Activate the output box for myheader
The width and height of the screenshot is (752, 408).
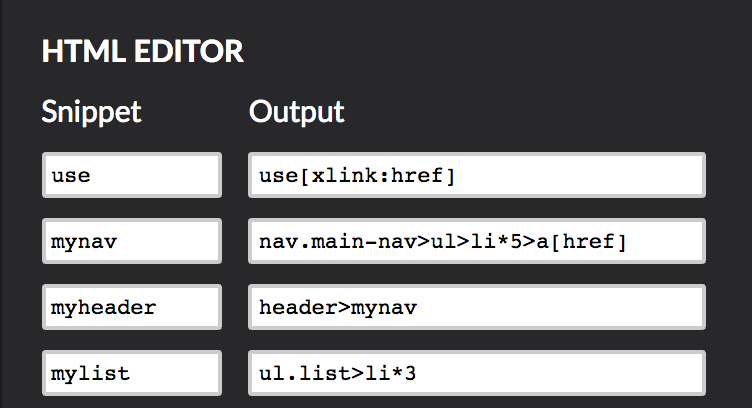(x=477, y=307)
